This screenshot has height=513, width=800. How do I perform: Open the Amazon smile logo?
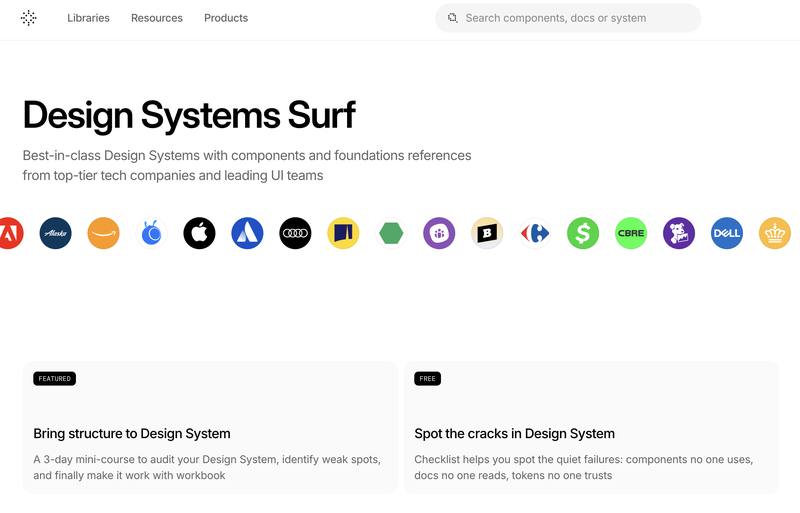(104, 233)
